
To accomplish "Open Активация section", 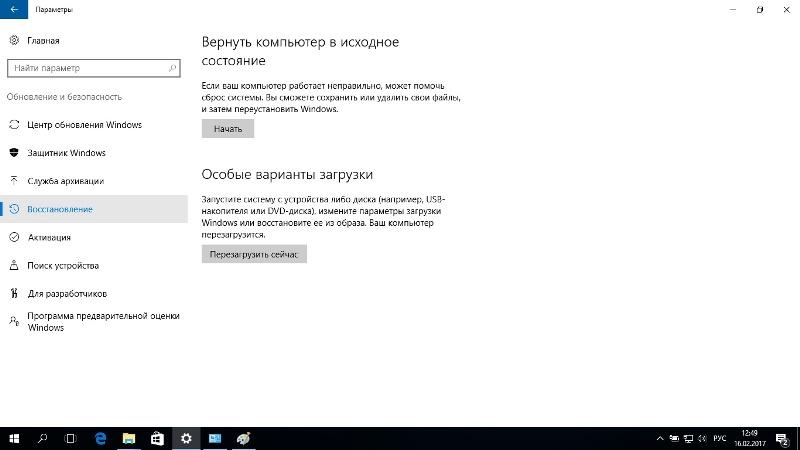I will [94, 237].
